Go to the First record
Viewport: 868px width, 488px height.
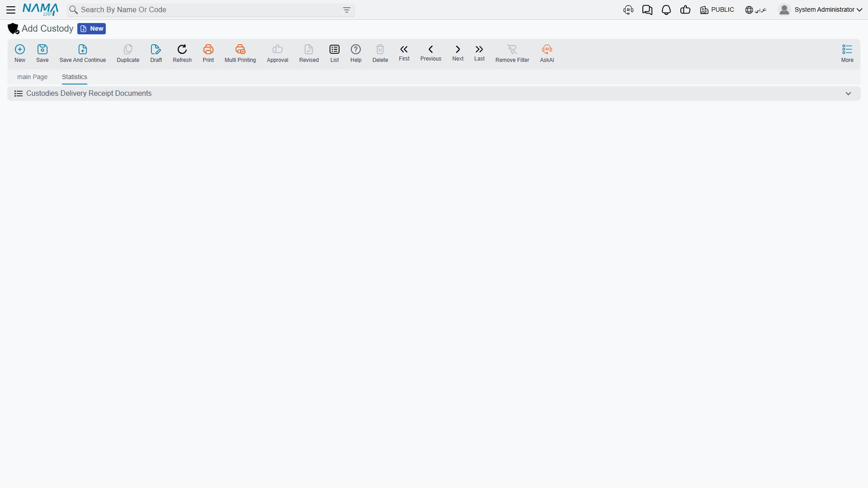pyautogui.click(x=404, y=53)
